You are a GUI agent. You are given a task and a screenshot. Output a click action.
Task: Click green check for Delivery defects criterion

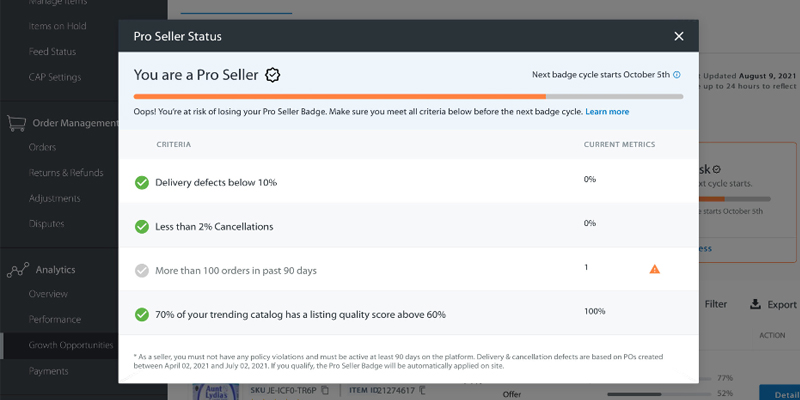(x=142, y=182)
